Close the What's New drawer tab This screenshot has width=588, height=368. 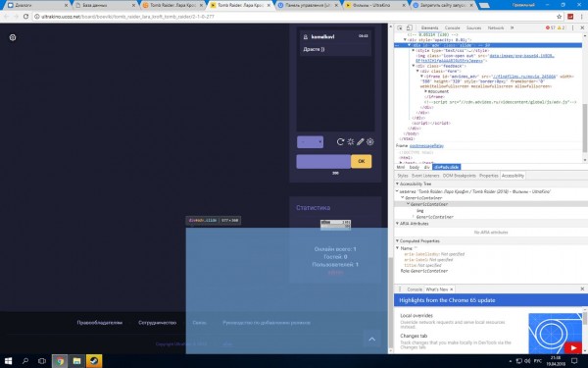coord(452,289)
